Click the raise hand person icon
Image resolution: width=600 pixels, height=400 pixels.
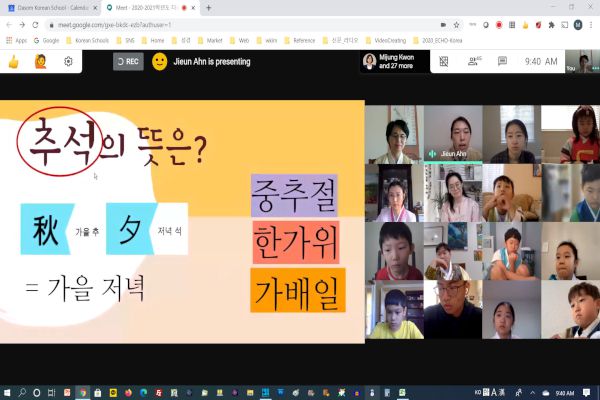(x=41, y=62)
